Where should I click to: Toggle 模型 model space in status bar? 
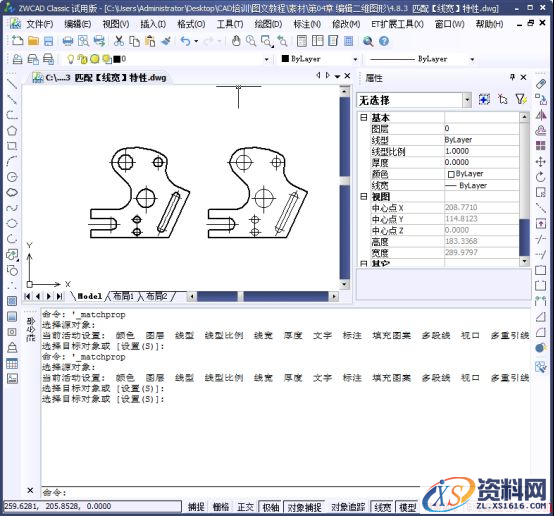(x=407, y=508)
